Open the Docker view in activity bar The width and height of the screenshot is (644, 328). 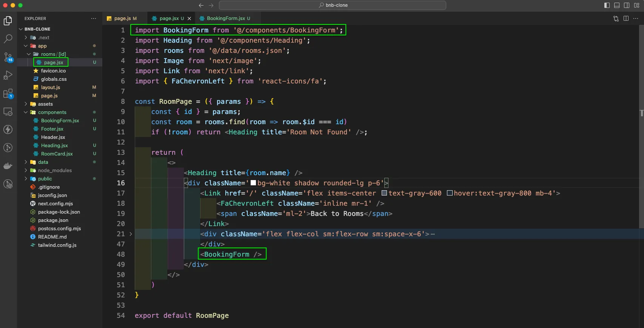pyautogui.click(x=8, y=166)
